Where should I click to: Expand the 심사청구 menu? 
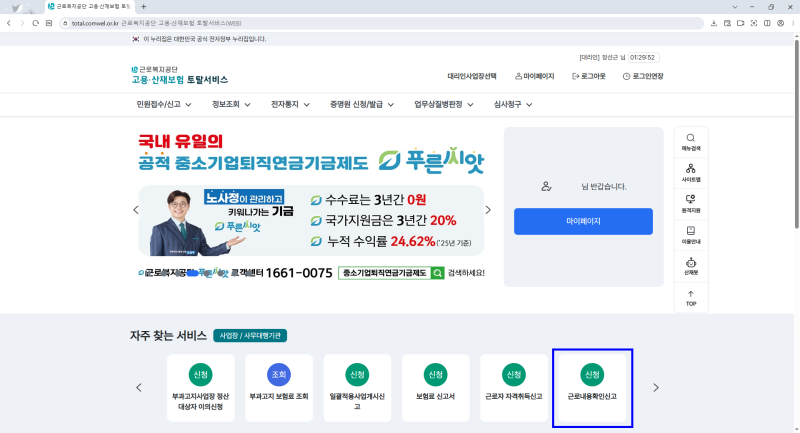[x=513, y=104]
